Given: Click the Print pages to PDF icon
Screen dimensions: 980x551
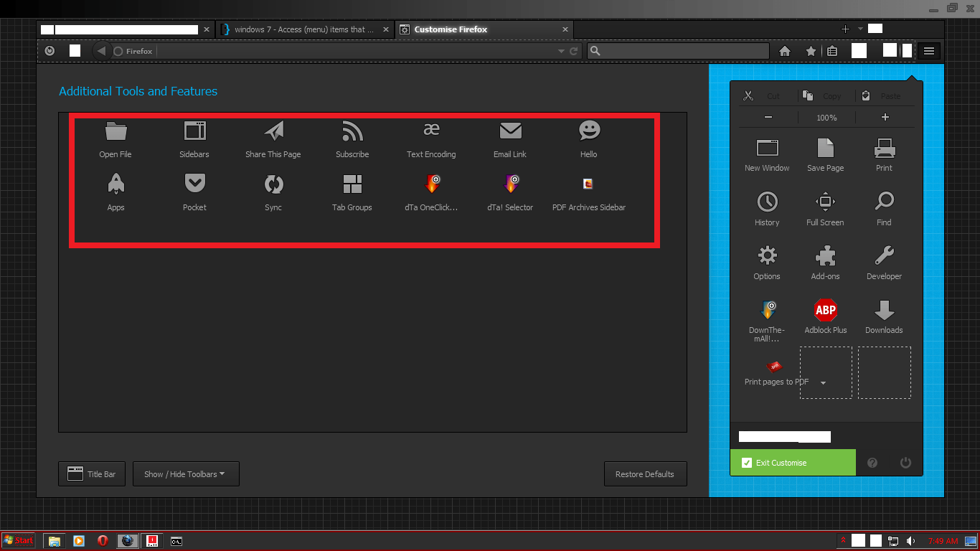Looking at the screenshot, I should click(774, 367).
